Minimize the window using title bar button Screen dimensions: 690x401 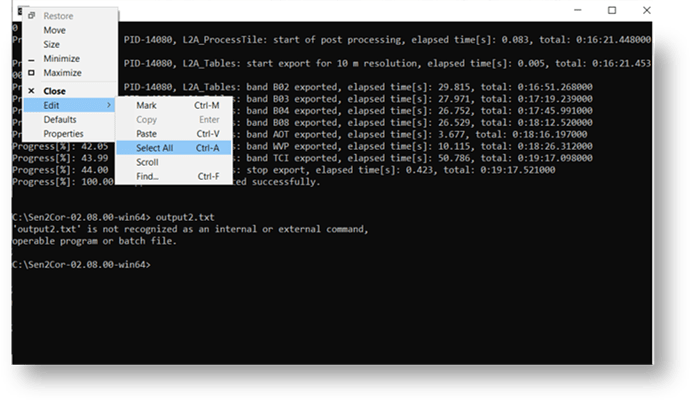(578, 10)
